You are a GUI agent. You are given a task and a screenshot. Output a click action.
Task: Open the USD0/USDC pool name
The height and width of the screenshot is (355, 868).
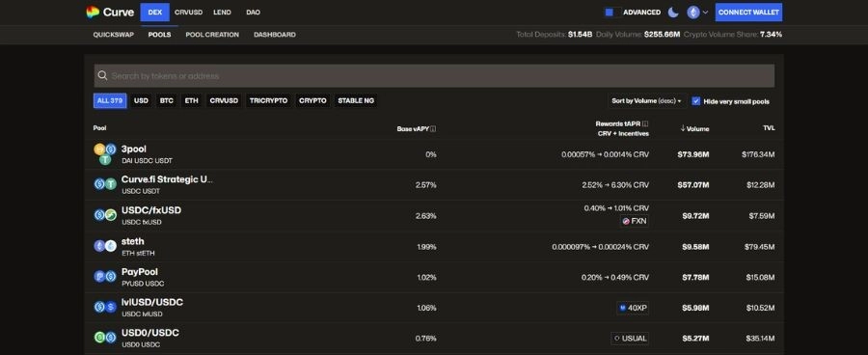point(150,333)
